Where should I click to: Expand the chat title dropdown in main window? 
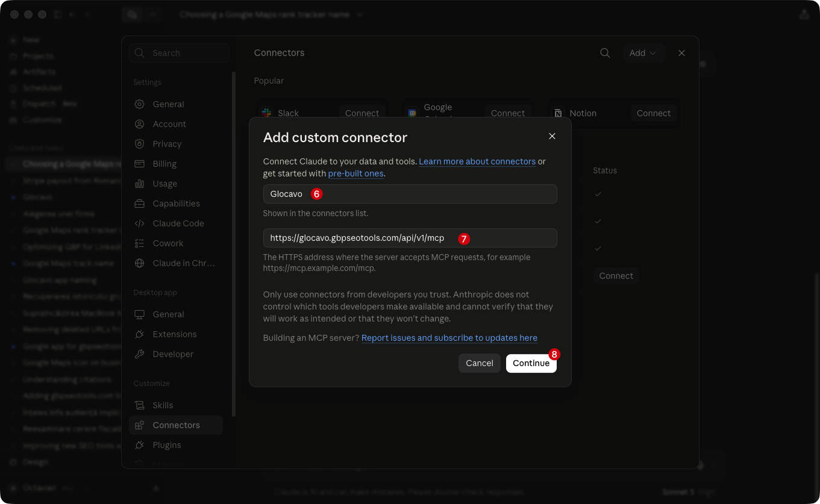coord(360,14)
